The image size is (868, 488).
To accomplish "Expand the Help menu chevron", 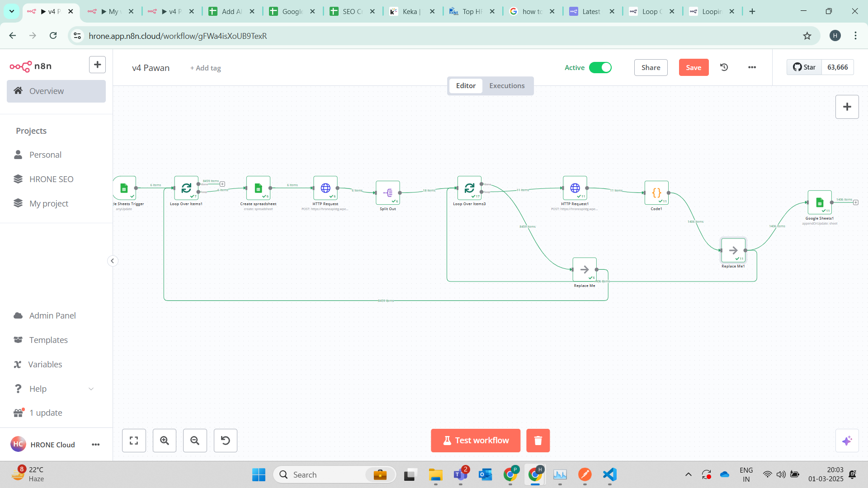I will point(91,389).
